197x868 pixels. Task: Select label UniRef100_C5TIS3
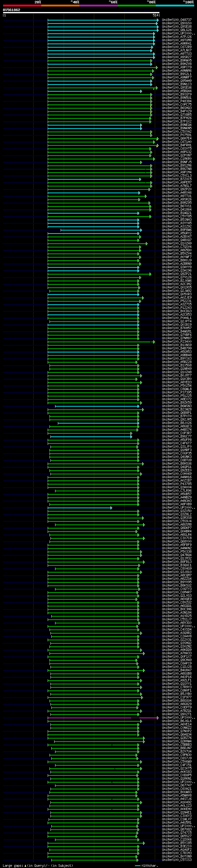tap(177, 860)
